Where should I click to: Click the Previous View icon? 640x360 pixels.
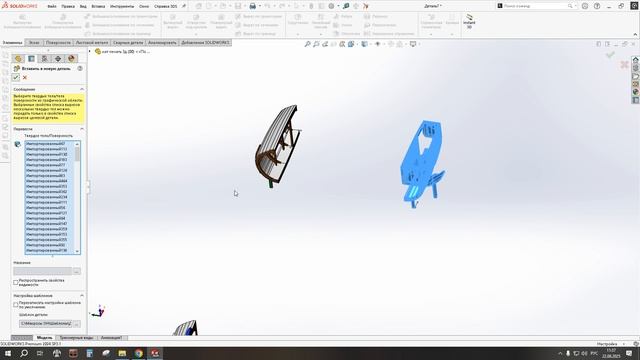pos(325,44)
